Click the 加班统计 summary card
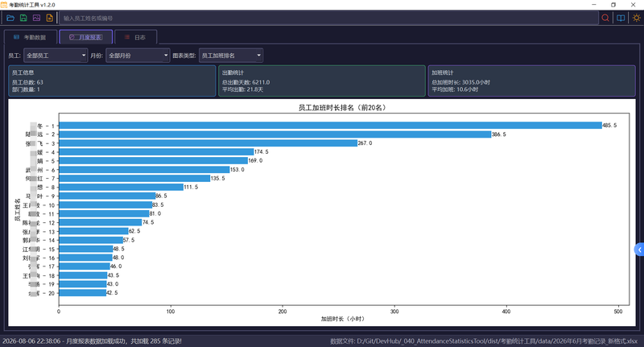 coord(532,81)
